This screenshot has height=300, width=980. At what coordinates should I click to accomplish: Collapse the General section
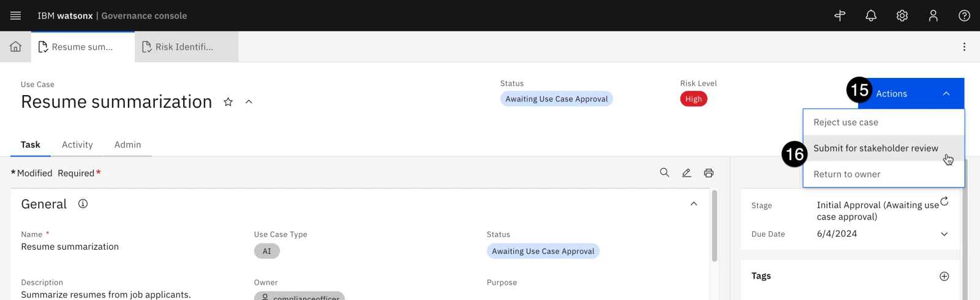click(693, 204)
